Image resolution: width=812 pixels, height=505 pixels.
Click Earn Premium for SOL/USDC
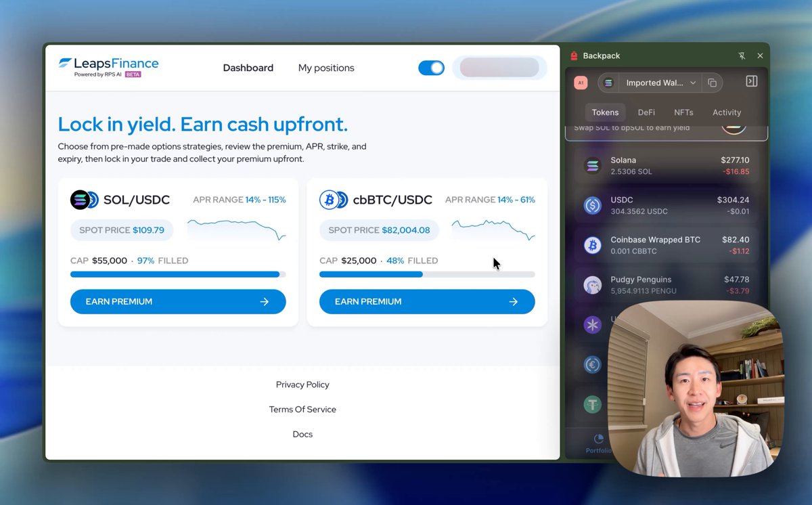click(x=178, y=302)
